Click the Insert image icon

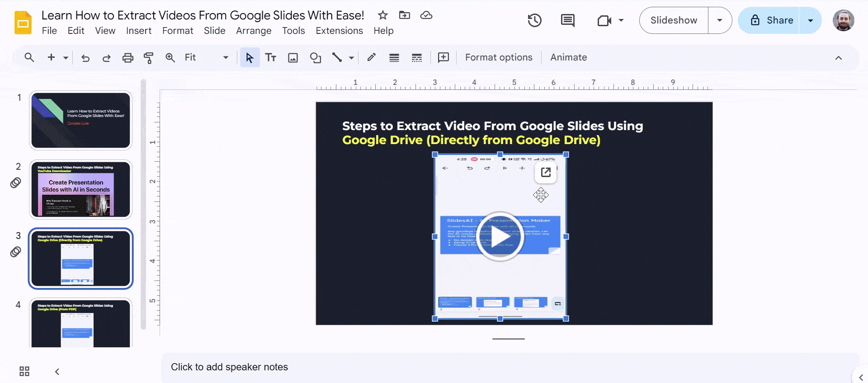tap(293, 58)
